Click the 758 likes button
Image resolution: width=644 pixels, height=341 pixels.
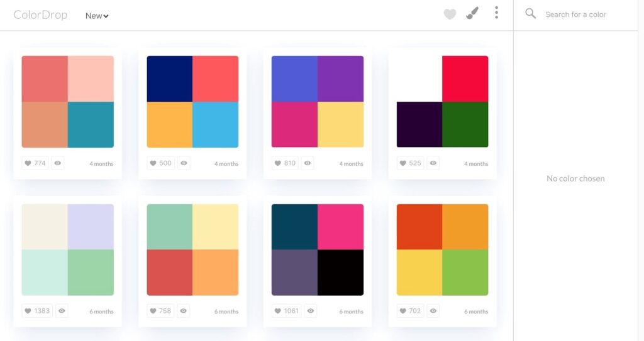(160, 311)
